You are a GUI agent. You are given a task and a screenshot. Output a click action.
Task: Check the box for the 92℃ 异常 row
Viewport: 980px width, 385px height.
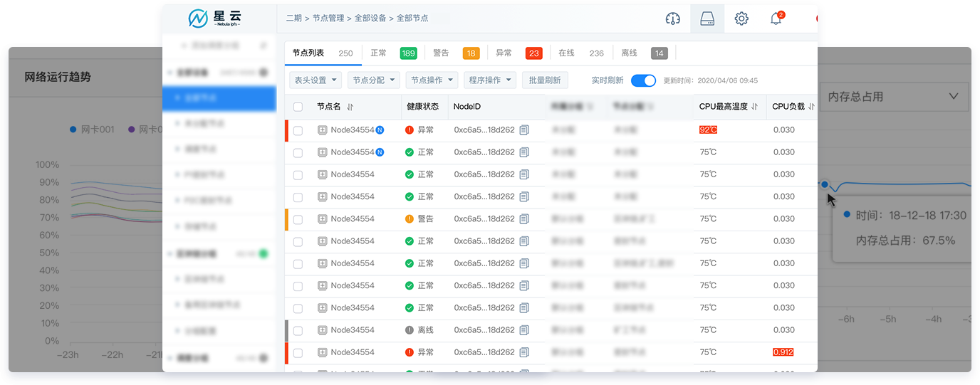[x=298, y=131]
